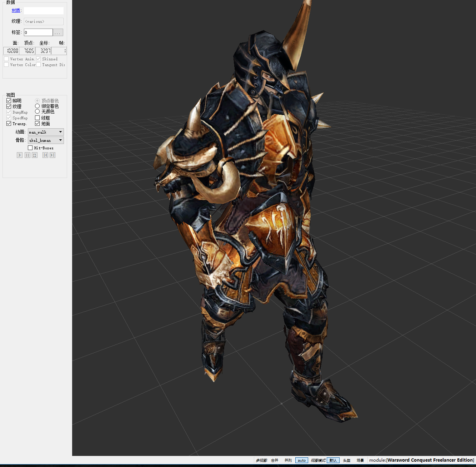Step back one animation frame
The width and height of the screenshot is (476, 467).
(45, 155)
